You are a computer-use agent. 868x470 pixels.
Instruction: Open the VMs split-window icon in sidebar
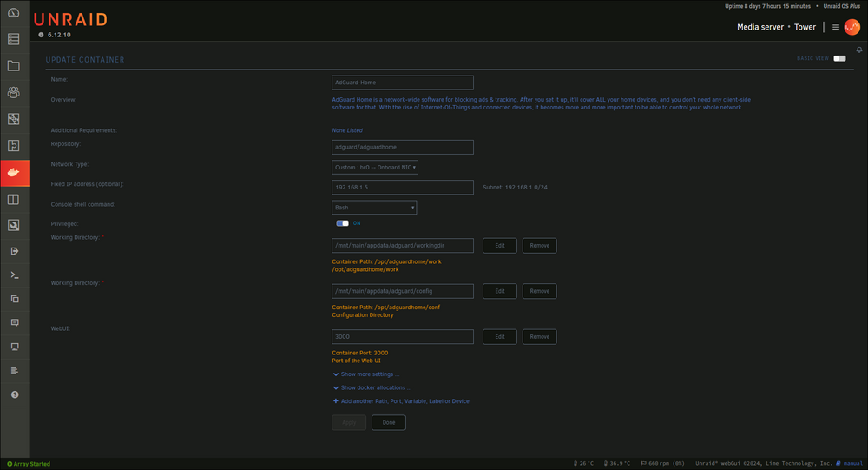click(x=14, y=199)
